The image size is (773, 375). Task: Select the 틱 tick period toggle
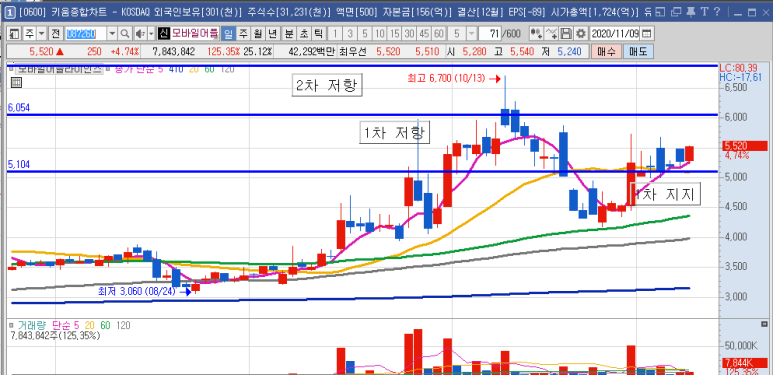point(319,34)
